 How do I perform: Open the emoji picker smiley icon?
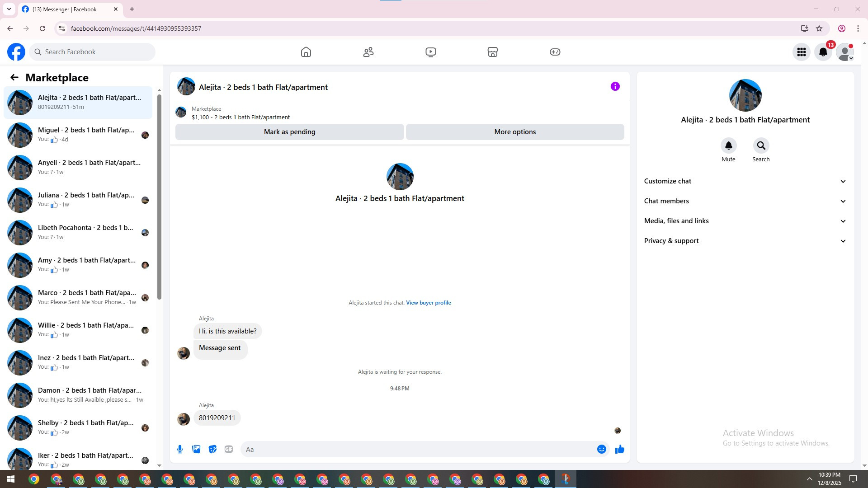tap(602, 449)
